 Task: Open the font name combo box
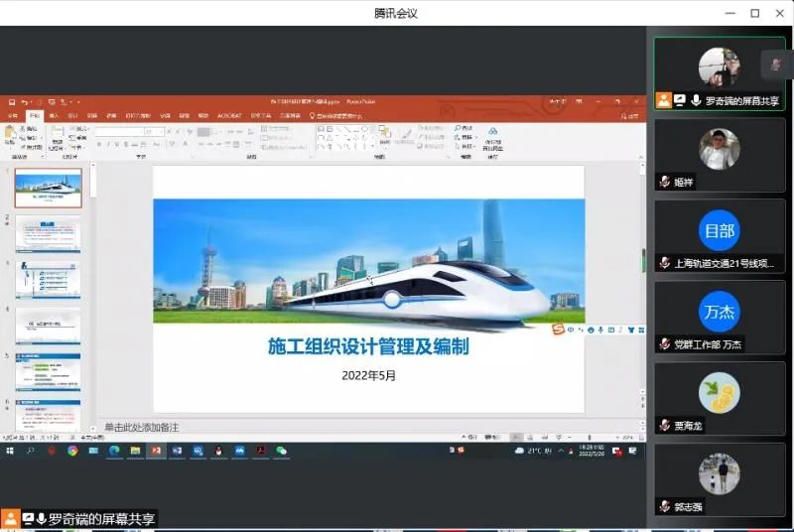(x=118, y=132)
